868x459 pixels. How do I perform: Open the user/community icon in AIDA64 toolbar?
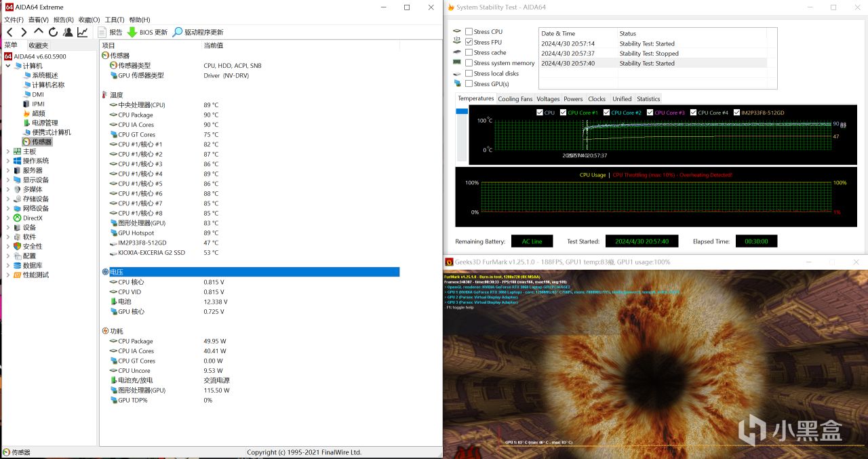coord(68,32)
